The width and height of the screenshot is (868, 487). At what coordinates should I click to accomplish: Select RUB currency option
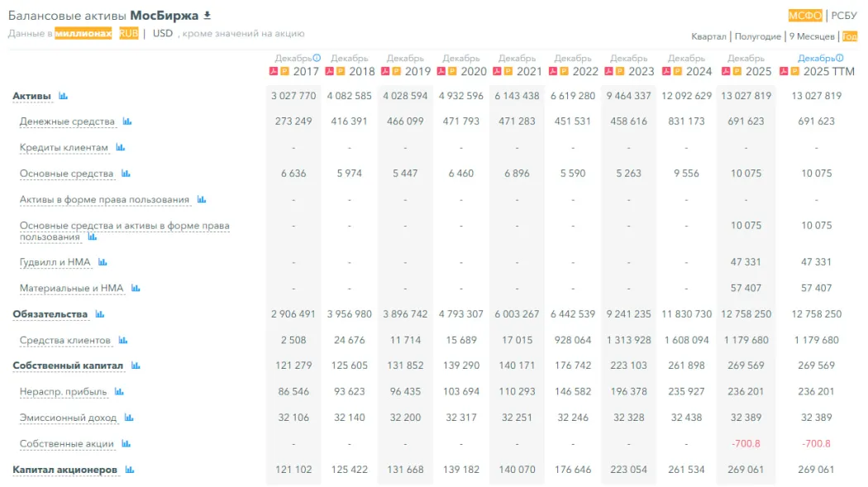click(x=128, y=34)
